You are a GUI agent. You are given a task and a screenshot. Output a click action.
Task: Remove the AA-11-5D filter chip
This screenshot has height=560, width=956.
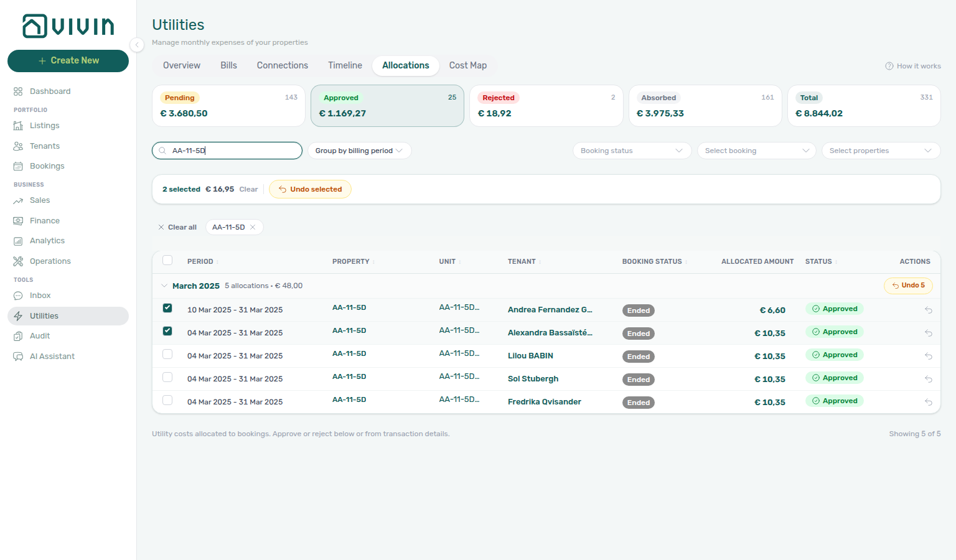[253, 227]
